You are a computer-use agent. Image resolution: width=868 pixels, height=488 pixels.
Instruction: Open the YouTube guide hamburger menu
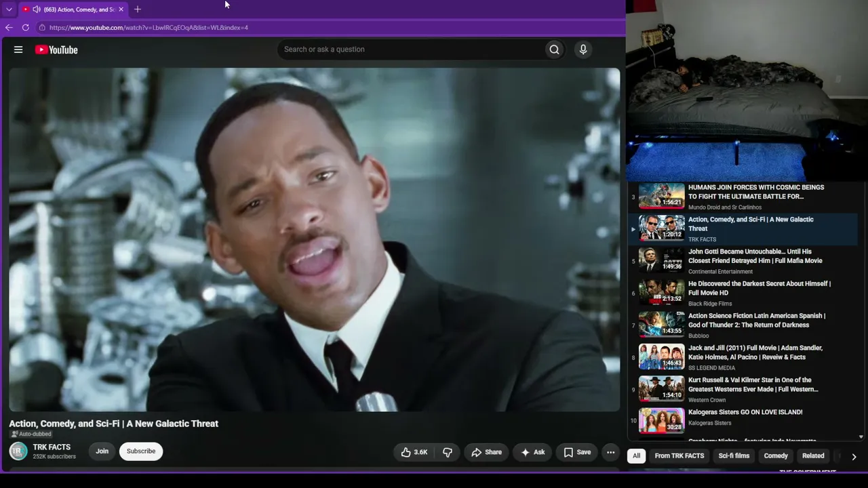pos(18,49)
